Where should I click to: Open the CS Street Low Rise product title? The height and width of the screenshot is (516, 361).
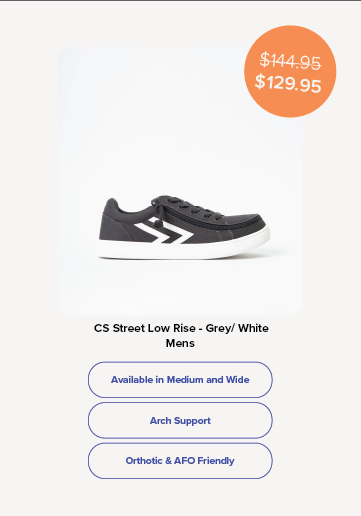pyautogui.click(x=181, y=328)
